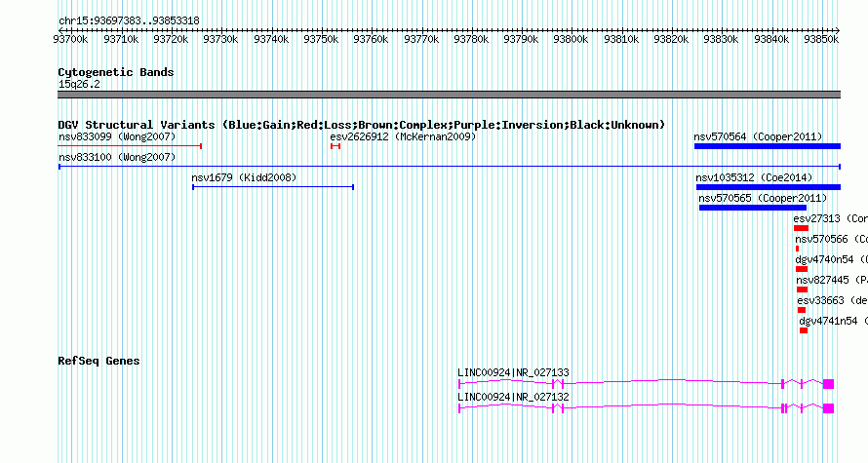Click the esv2626912 (McKernan2009) label
This screenshot has width=868, height=463.
point(403,136)
